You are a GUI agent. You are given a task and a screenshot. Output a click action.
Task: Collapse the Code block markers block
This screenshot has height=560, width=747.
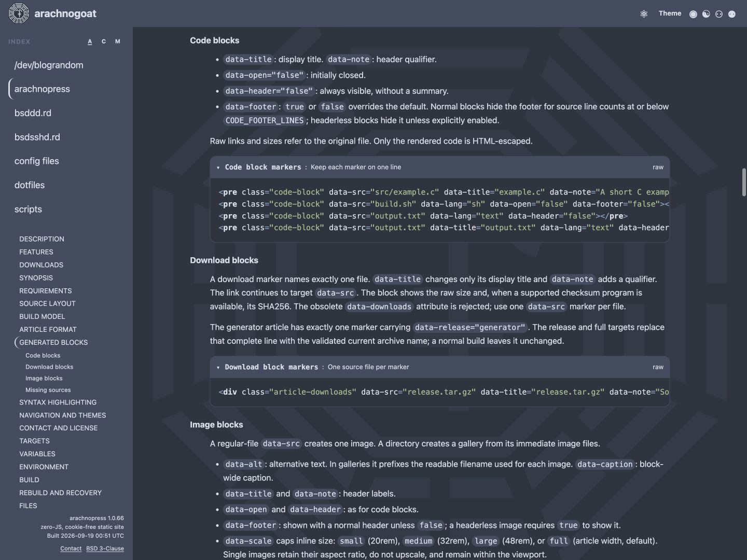coord(218,167)
